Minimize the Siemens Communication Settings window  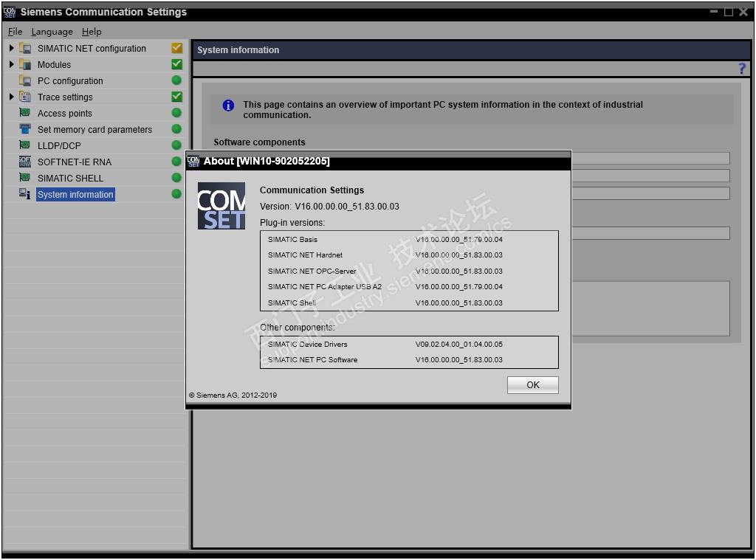point(714,11)
